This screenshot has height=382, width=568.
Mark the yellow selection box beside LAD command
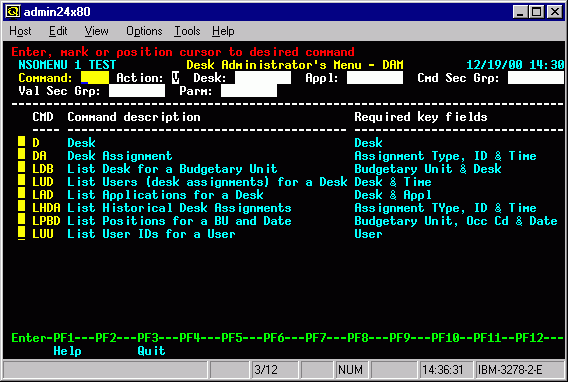22,194
